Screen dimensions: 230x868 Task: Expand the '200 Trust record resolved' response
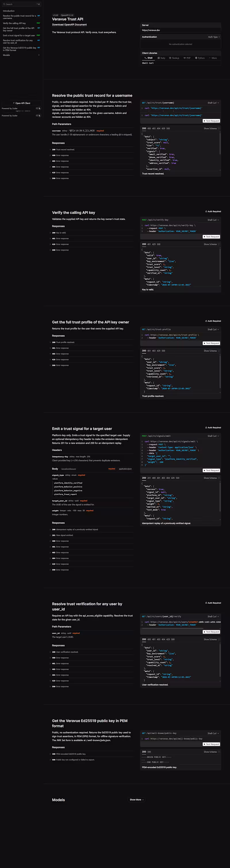[92, 150]
